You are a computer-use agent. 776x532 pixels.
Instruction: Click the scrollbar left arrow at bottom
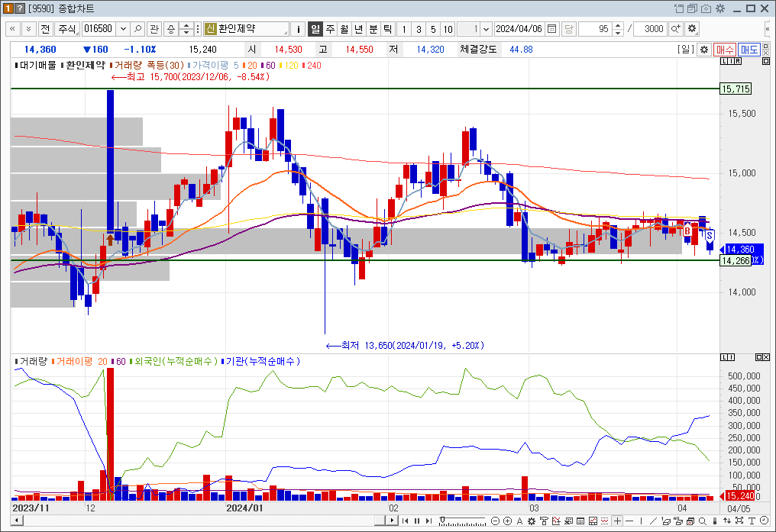(17, 520)
